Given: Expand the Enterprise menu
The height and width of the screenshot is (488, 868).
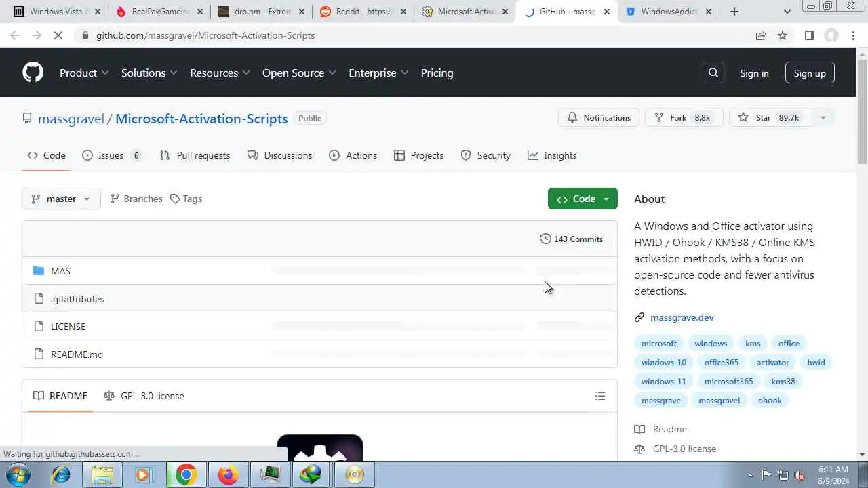Looking at the screenshot, I should point(378,73).
